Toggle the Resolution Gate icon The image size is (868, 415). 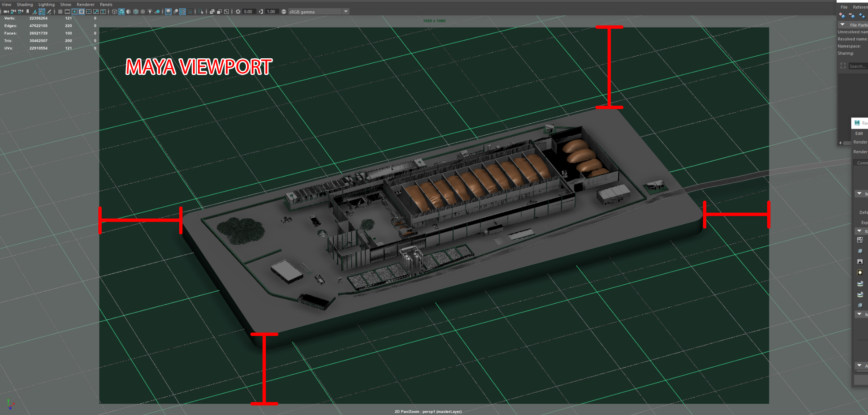(x=74, y=12)
